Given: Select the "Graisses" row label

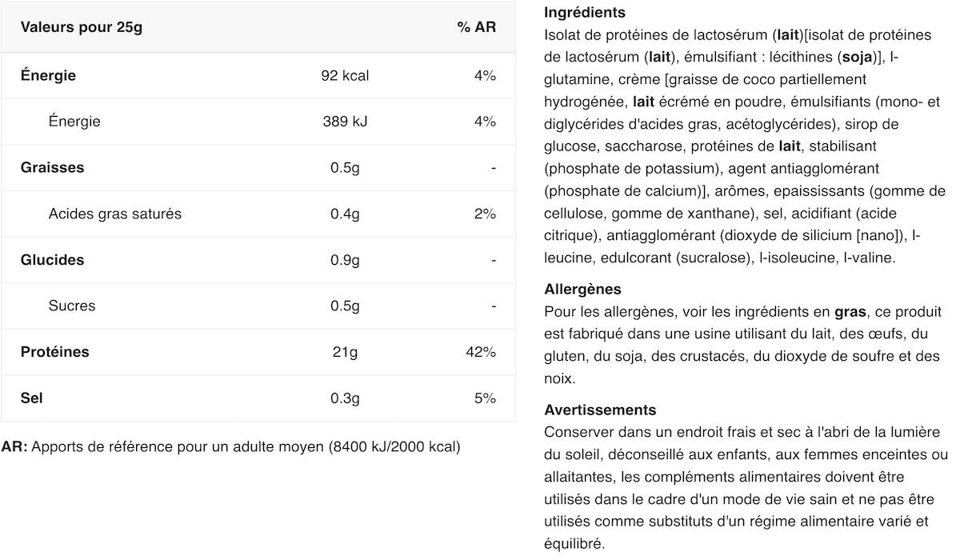Looking at the screenshot, I should click(x=52, y=168).
